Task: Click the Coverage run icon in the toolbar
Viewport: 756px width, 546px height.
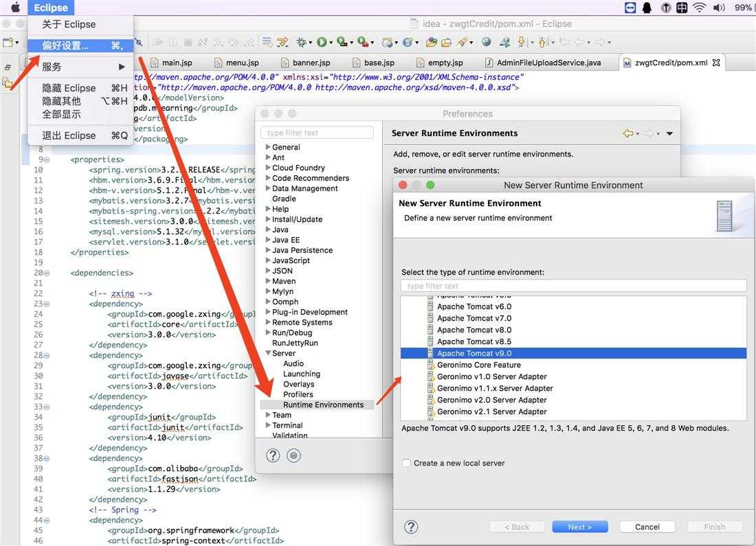Action: [x=342, y=42]
